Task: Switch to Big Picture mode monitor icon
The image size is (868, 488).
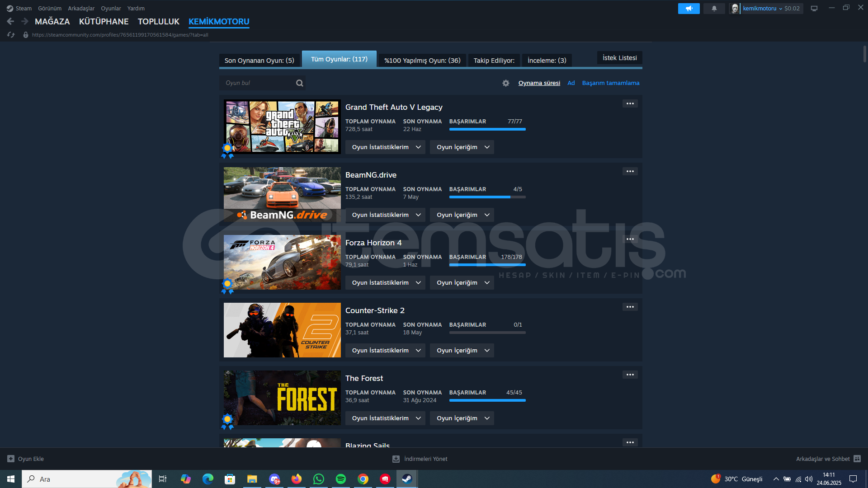Action: (x=814, y=9)
